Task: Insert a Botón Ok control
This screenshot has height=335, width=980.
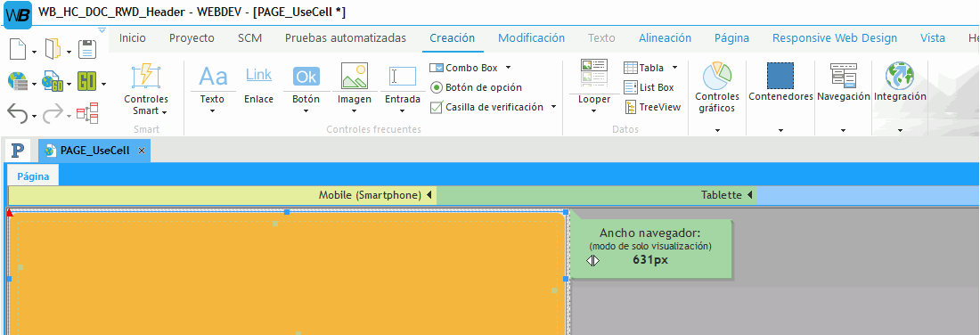Action: 306,77
